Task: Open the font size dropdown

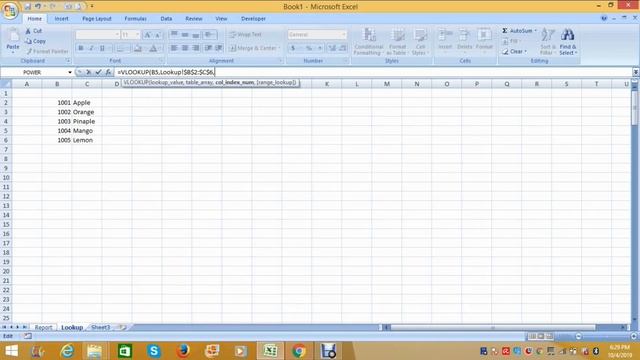Action: coord(138,35)
